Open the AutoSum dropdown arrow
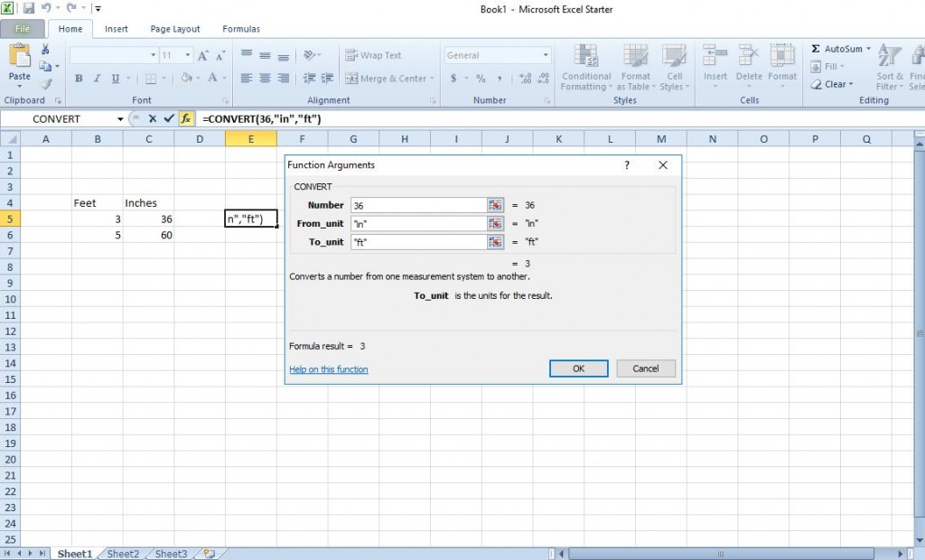925x560 pixels. (868, 49)
